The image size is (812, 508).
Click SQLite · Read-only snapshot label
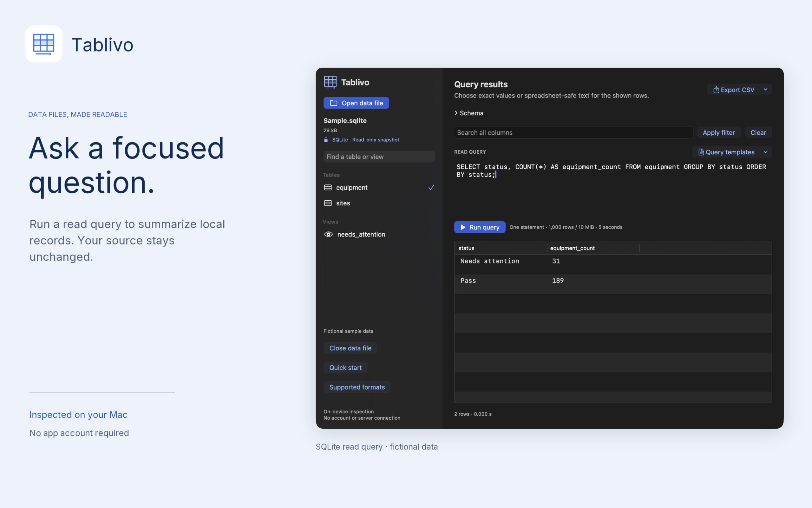[x=365, y=140]
